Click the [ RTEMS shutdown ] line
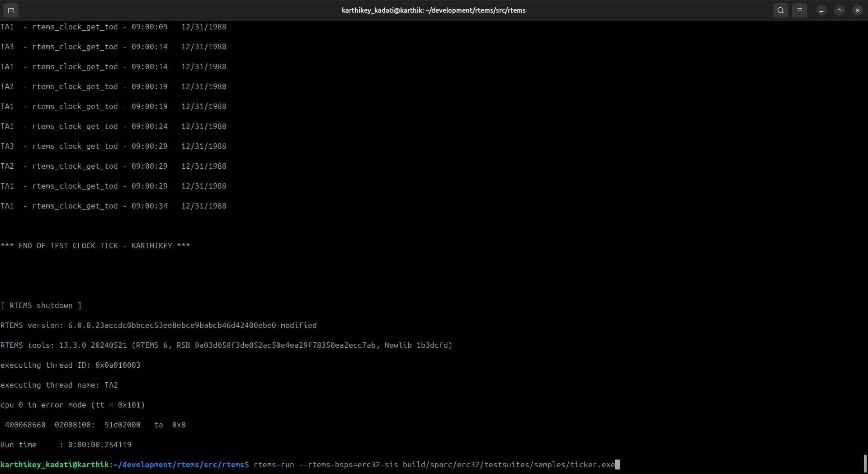This screenshot has width=868, height=474. click(x=41, y=305)
